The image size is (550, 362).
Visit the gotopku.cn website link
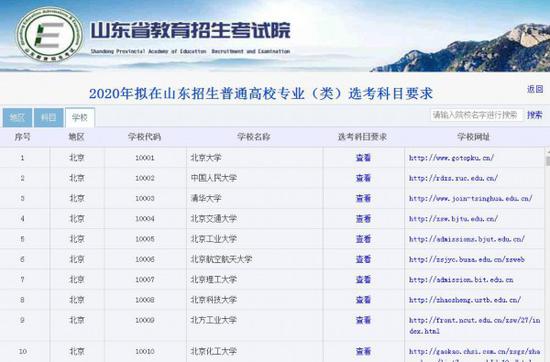coord(451,158)
